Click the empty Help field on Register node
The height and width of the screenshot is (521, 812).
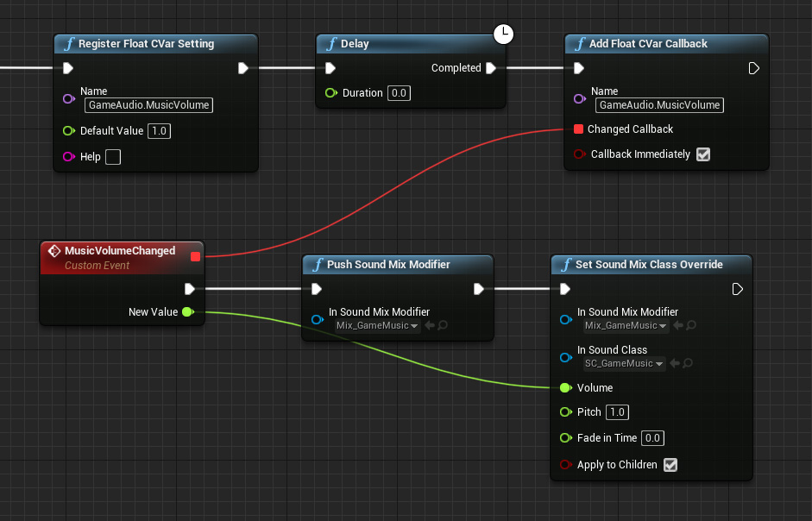(113, 157)
